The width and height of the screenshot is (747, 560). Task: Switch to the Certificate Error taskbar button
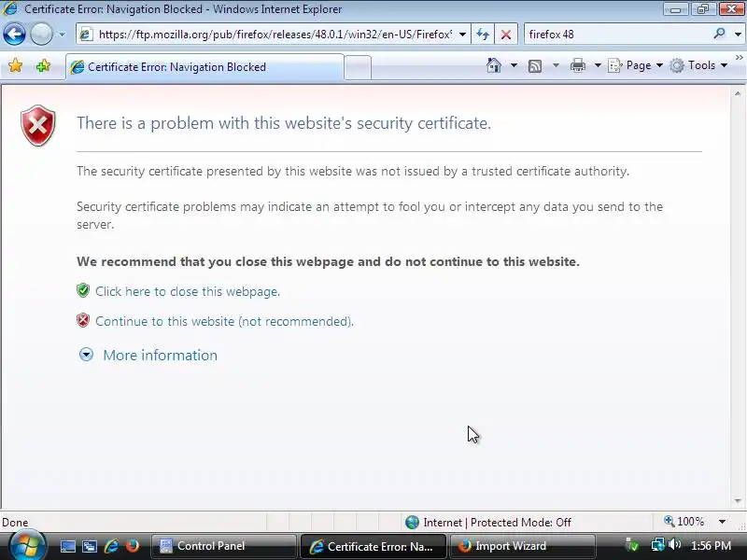(x=373, y=546)
